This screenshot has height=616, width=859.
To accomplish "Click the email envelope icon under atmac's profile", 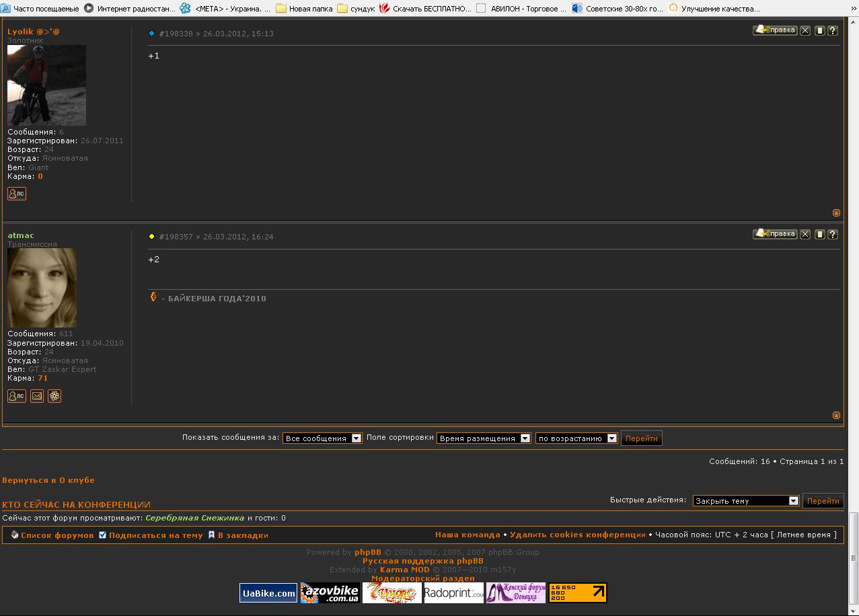I will click(37, 396).
